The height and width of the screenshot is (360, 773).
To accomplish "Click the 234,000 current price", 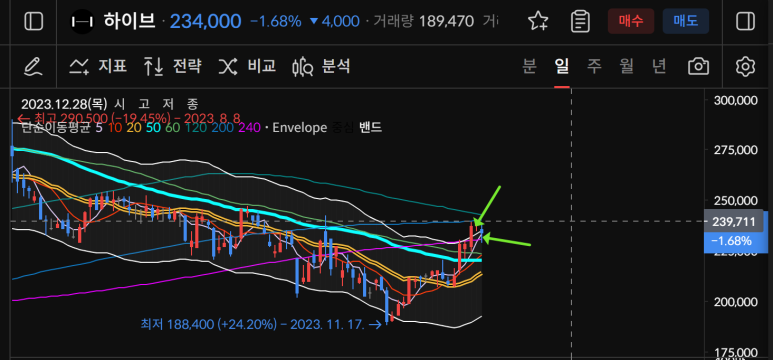I will 206,21.
